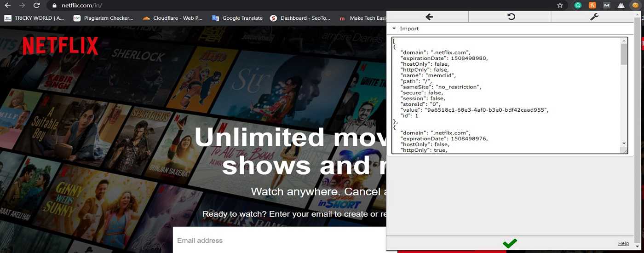Open Dashboard - SeoTo bookmark

[x=300, y=18]
